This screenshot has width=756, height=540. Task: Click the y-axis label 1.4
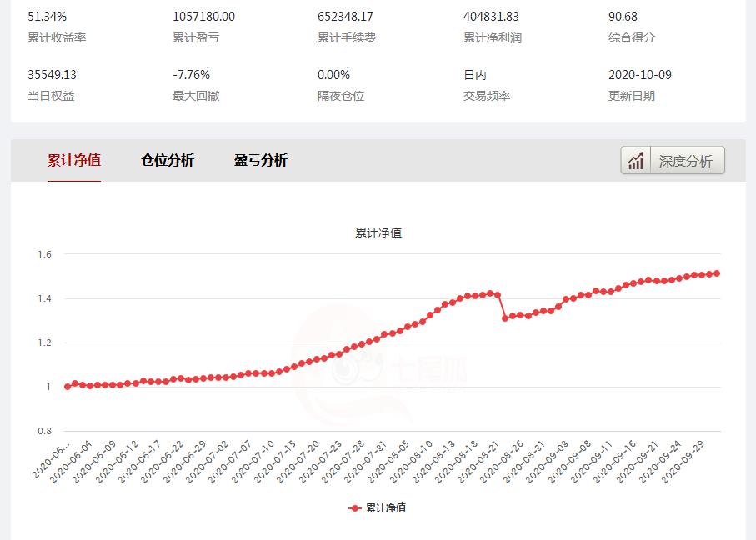click(45, 298)
